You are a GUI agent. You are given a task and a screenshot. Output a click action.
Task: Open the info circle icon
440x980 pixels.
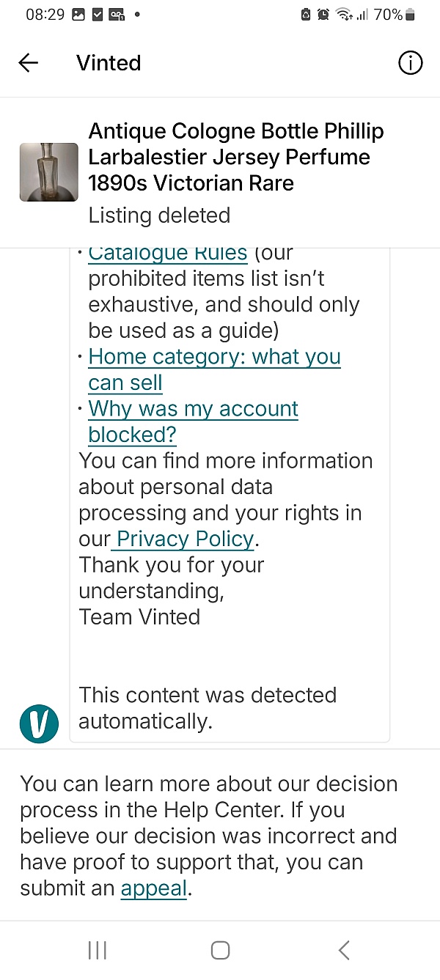pyautogui.click(x=410, y=63)
